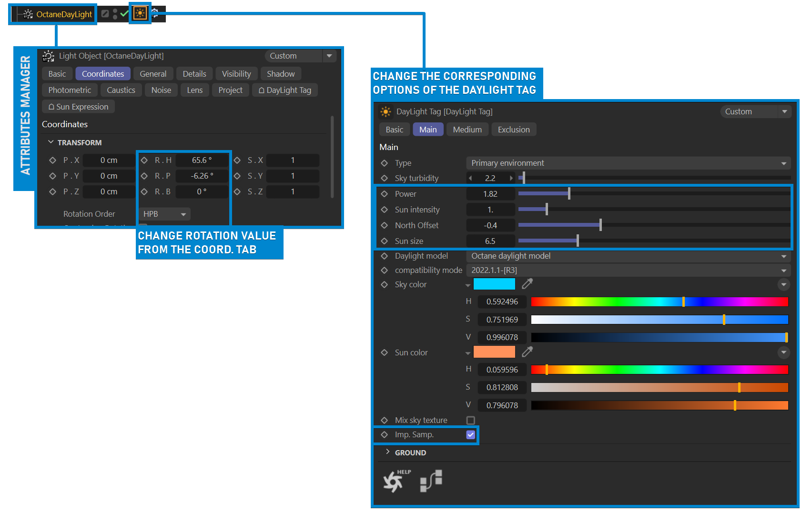Viewport: 812px width, 523px height.
Task: Click the orange Sun color swatch
Action: pos(494,352)
